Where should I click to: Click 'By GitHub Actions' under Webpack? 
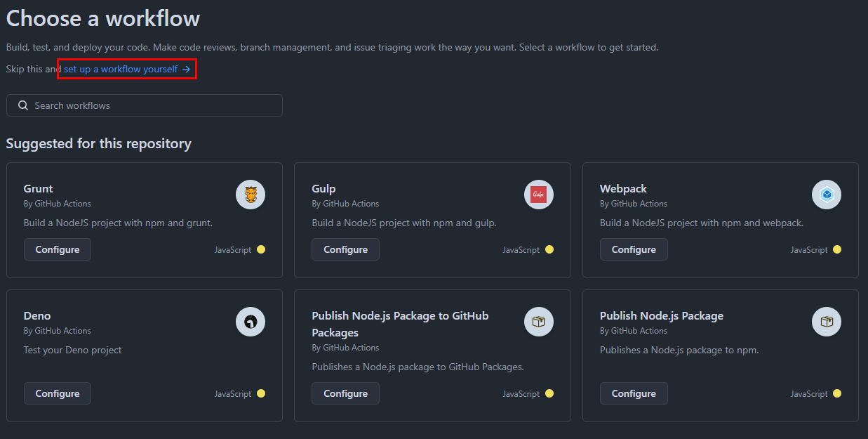(x=634, y=204)
